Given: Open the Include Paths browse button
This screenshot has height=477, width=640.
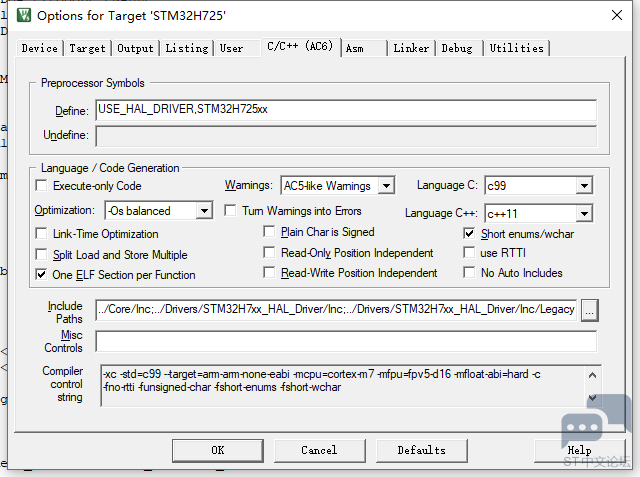Looking at the screenshot, I should click(x=589, y=310).
